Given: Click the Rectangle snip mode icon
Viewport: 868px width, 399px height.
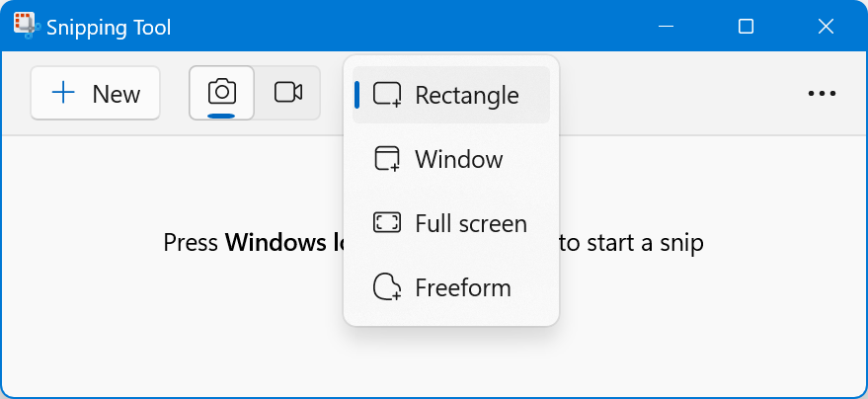Looking at the screenshot, I should pos(386,96).
